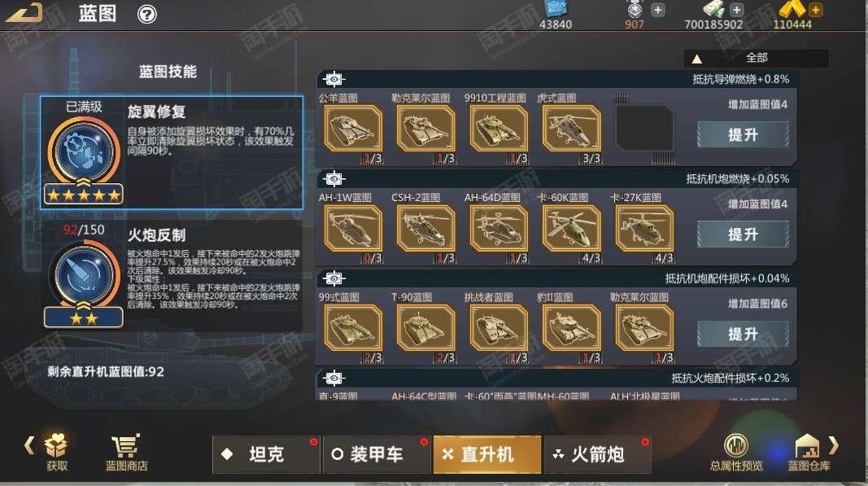
Task: Open the help question mark icon
Action: click(x=146, y=14)
